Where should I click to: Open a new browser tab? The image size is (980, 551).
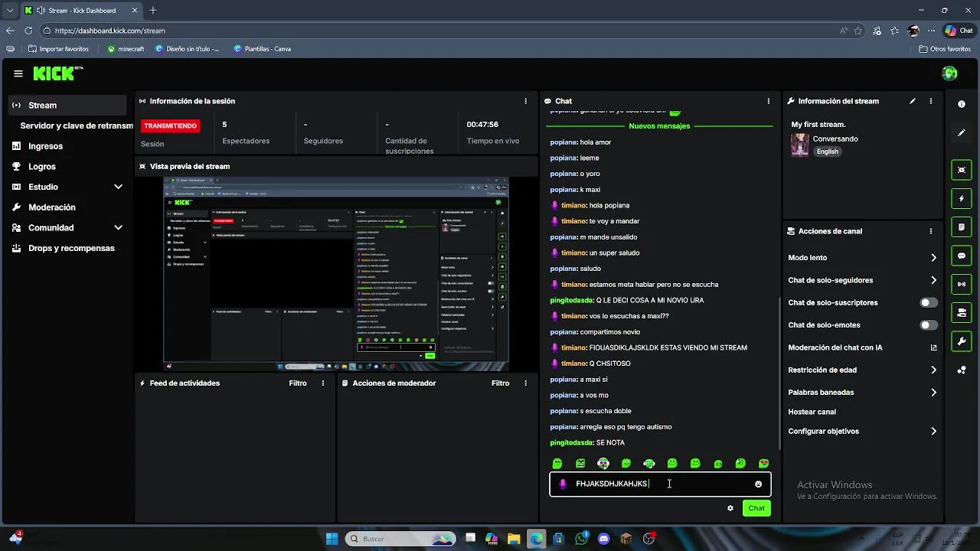(152, 11)
